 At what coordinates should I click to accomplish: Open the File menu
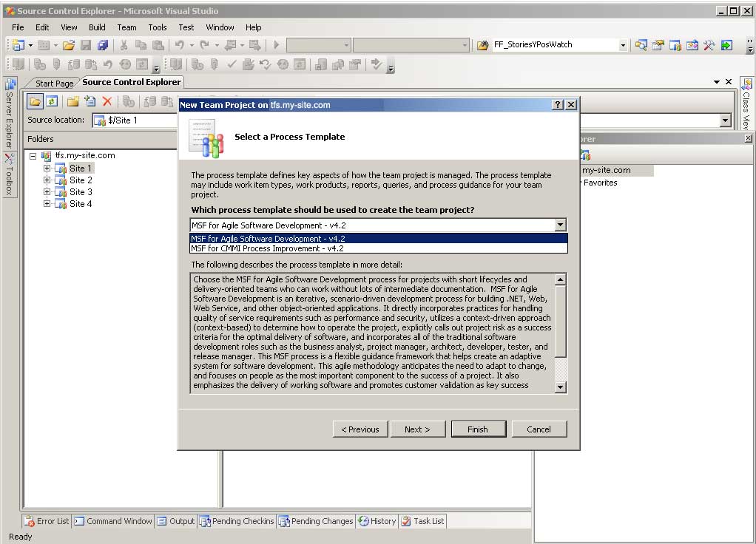[18, 27]
